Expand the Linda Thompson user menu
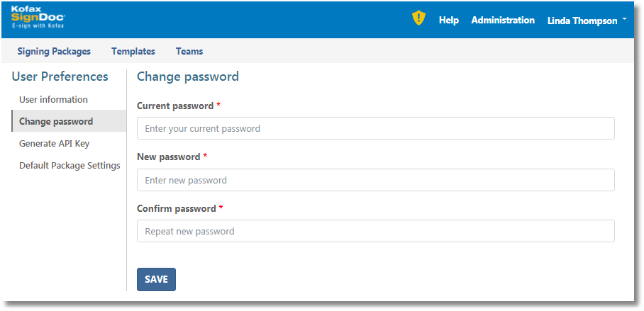Viewport: 644px width, 311px height. [587, 21]
